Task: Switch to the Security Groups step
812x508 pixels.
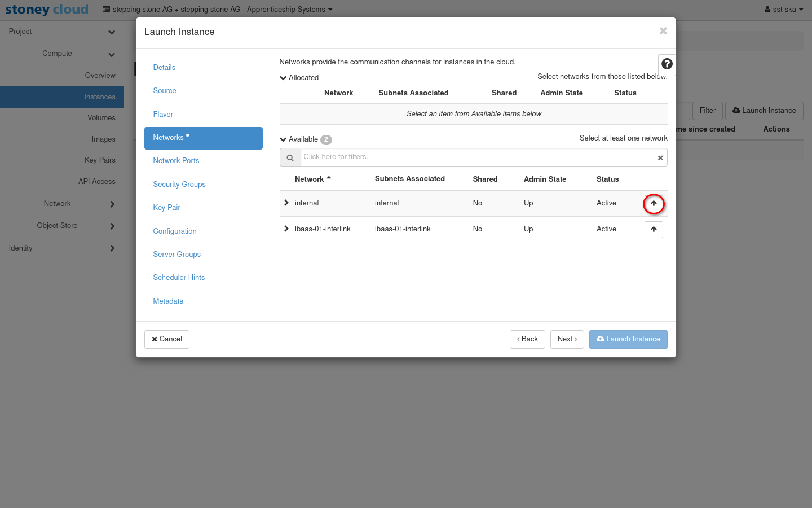Action: click(x=179, y=185)
